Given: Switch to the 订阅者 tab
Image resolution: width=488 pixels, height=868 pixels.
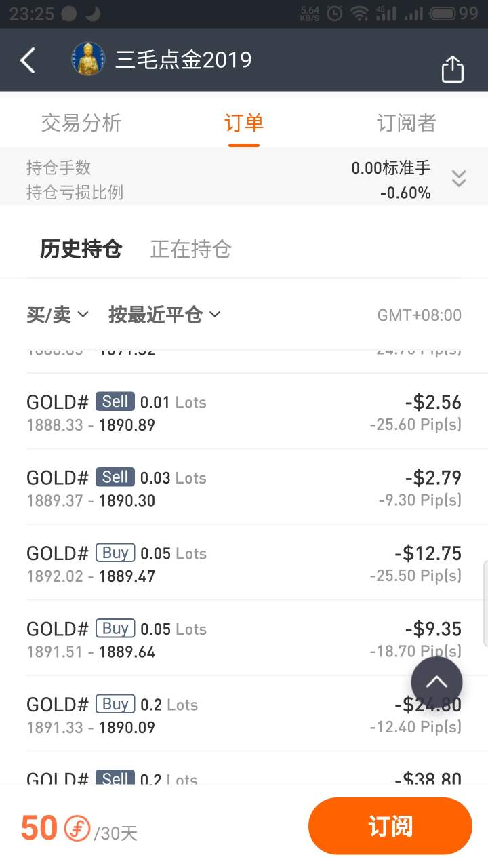Looking at the screenshot, I should pyautogui.click(x=407, y=123).
